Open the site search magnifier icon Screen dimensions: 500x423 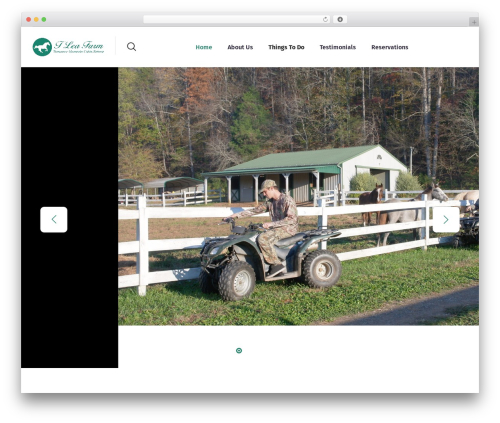point(131,47)
